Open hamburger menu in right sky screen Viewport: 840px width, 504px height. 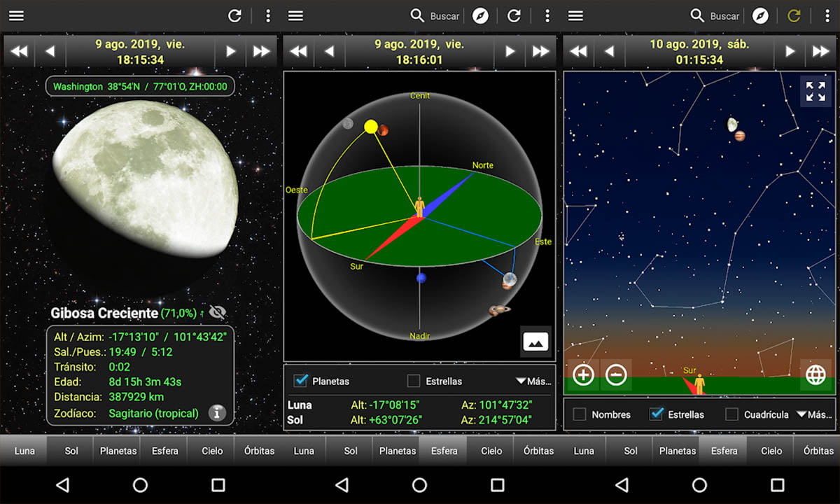point(575,15)
